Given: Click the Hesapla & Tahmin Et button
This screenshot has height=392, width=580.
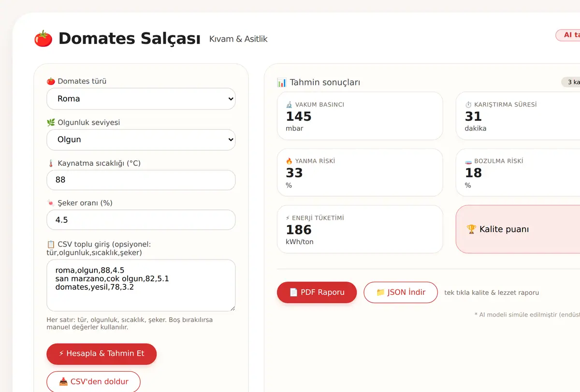Looking at the screenshot, I should [101, 354].
